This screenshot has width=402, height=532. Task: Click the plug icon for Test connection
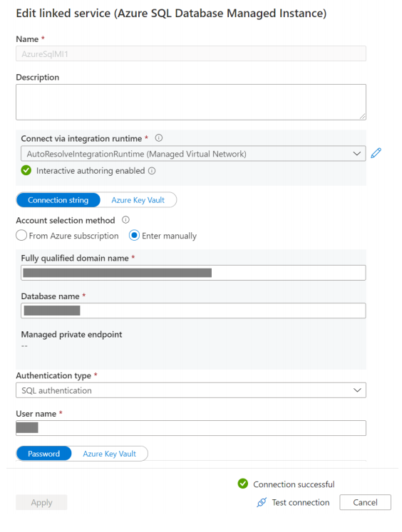click(262, 502)
